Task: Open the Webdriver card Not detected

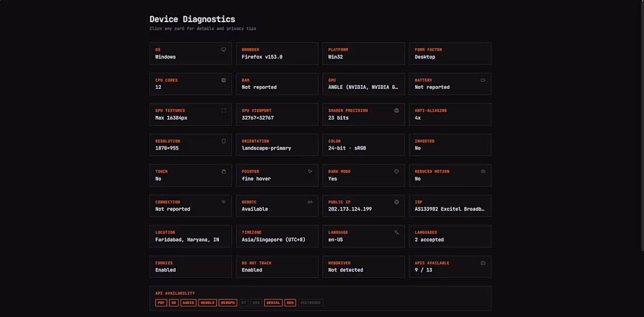Action: point(364,267)
